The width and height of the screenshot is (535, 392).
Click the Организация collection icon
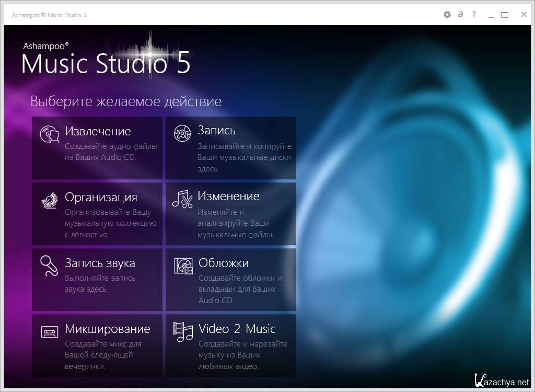49,201
